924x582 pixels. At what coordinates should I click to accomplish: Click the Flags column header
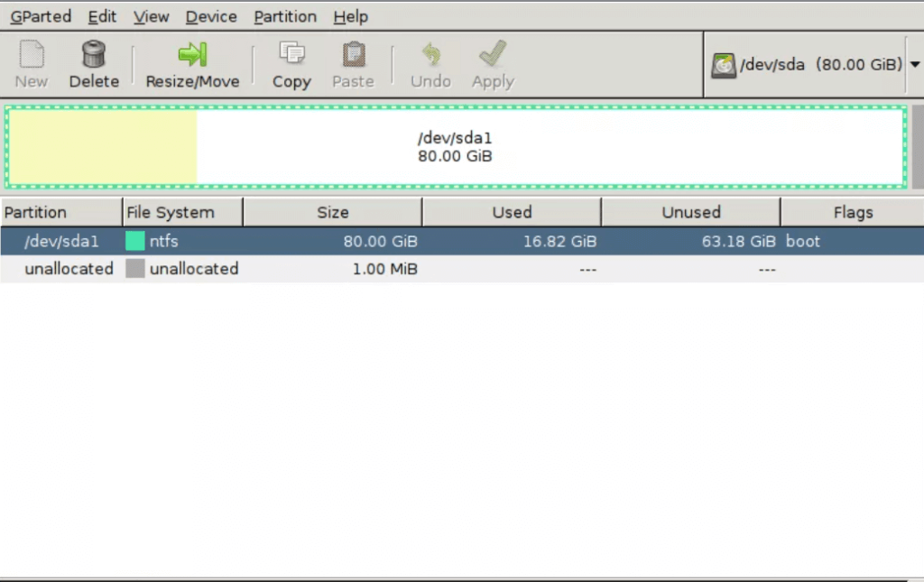[853, 212]
